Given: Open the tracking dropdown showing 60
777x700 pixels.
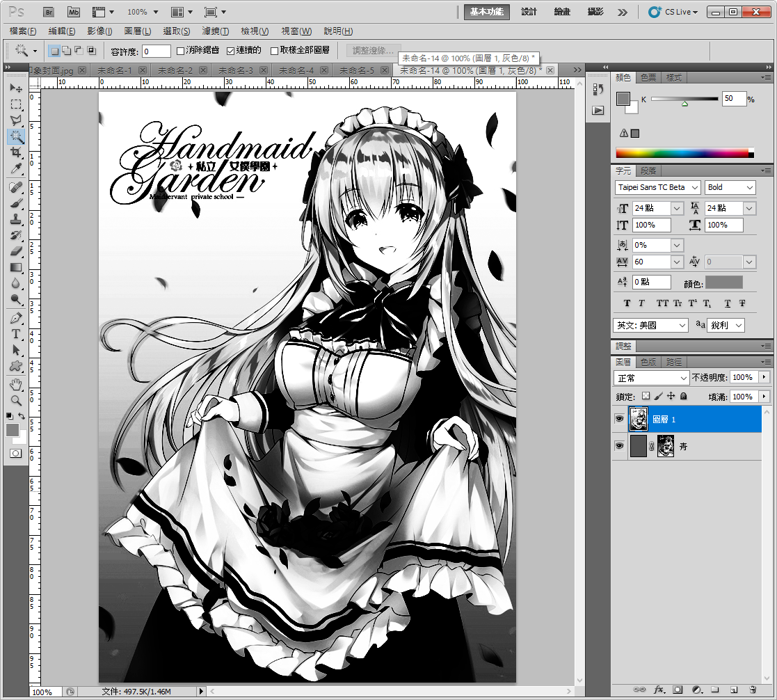Looking at the screenshot, I should 677,262.
